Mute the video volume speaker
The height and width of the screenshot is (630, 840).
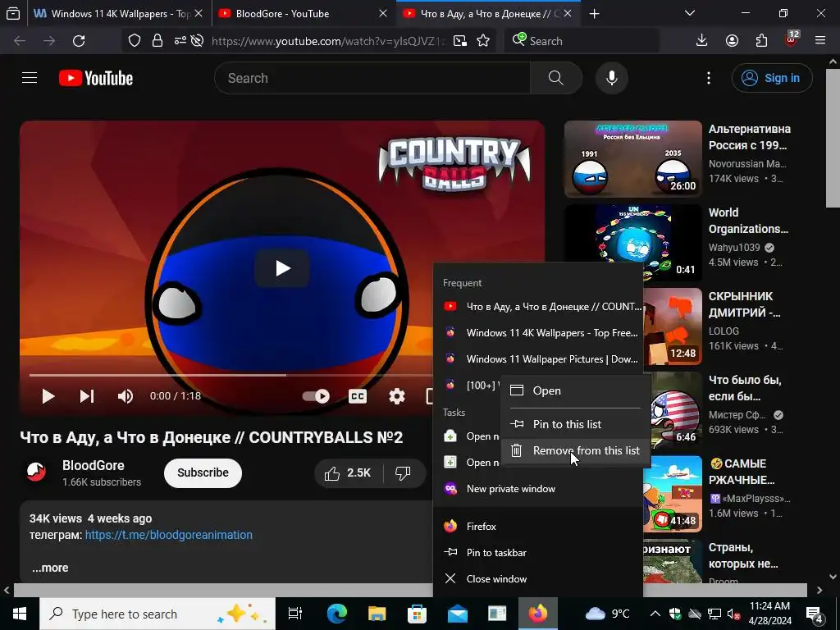click(x=126, y=396)
